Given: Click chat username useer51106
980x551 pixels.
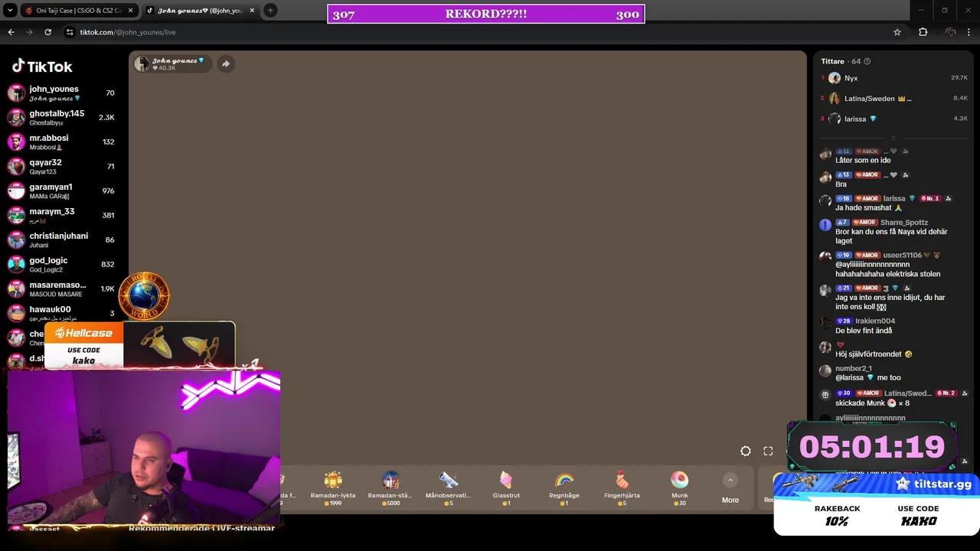Looking at the screenshot, I should pyautogui.click(x=902, y=256).
